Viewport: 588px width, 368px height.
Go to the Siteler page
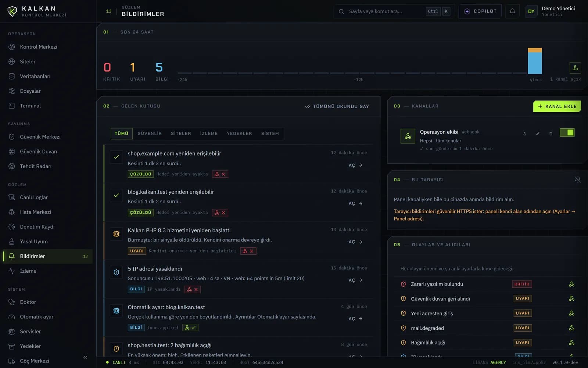click(48, 61)
